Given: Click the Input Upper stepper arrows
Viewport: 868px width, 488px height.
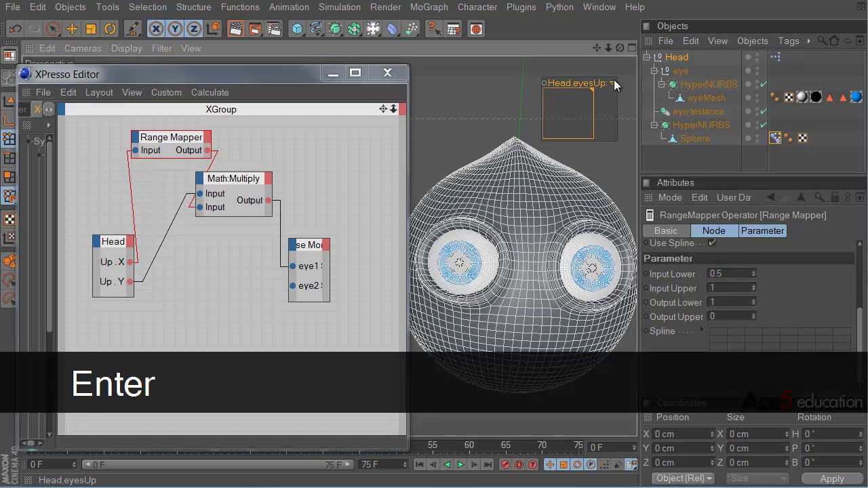Looking at the screenshot, I should pyautogui.click(x=753, y=288).
